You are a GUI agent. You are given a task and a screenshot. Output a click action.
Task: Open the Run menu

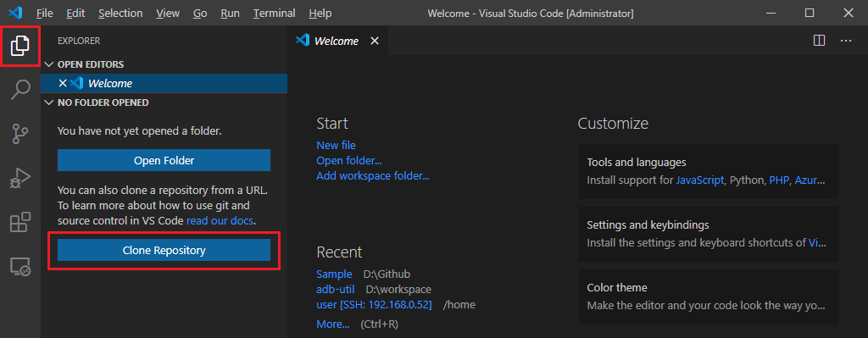click(x=230, y=13)
